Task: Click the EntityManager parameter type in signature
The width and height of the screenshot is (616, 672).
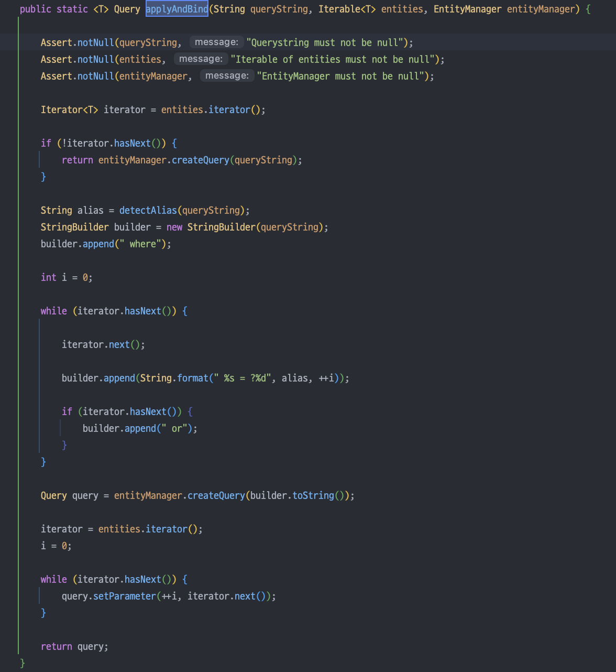Action: [467, 9]
